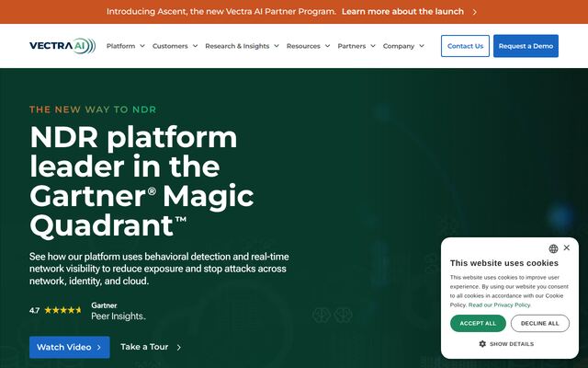588x368 pixels.
Task: Decline all cookies
Action: [540, 323]
